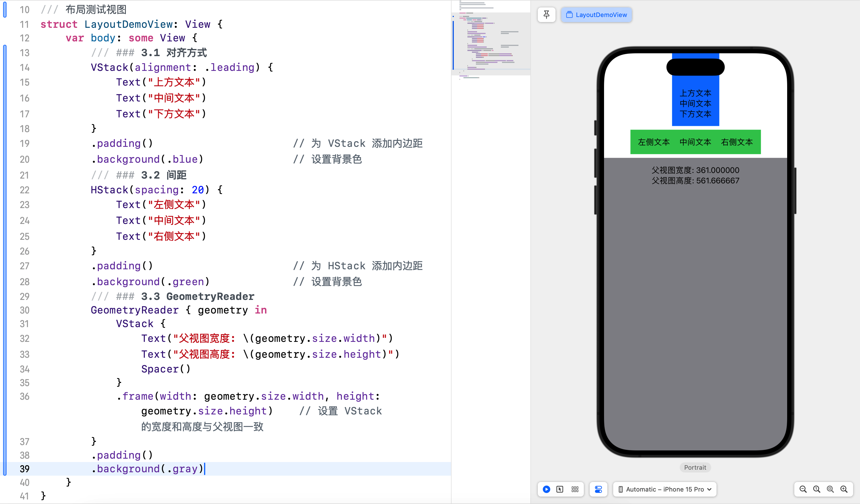Select the LayoutDemoView preview chip

[596, 15]
